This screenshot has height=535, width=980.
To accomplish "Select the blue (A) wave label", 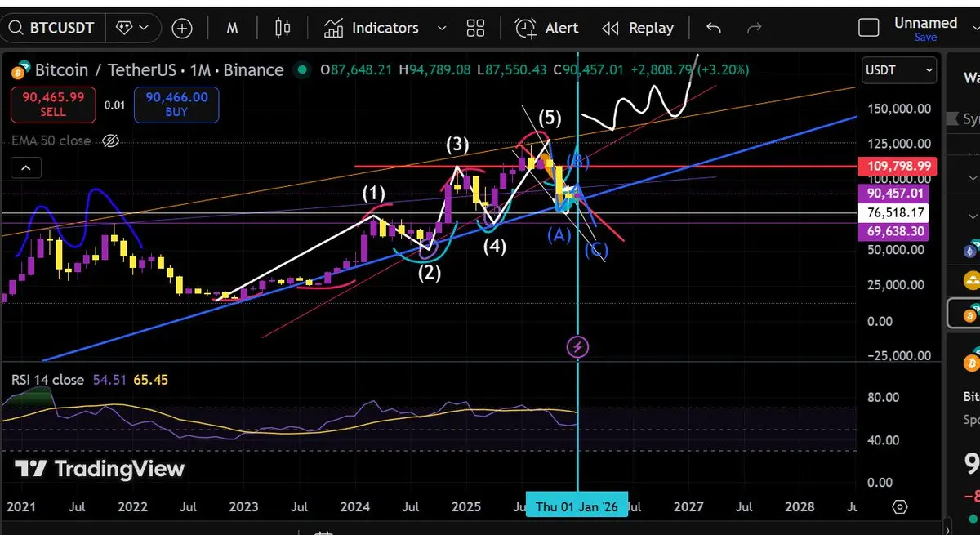I will (559, 235).
